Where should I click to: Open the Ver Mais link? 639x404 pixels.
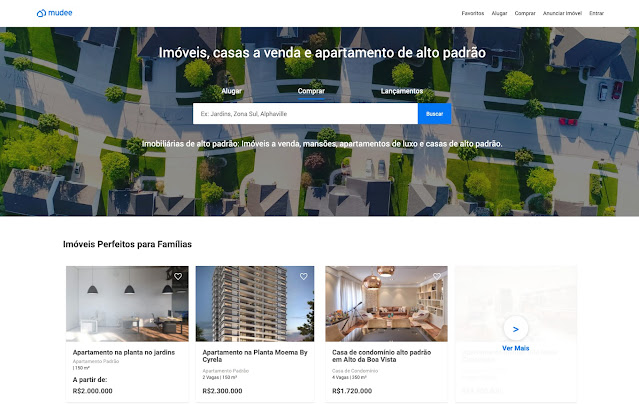[516, 348]
